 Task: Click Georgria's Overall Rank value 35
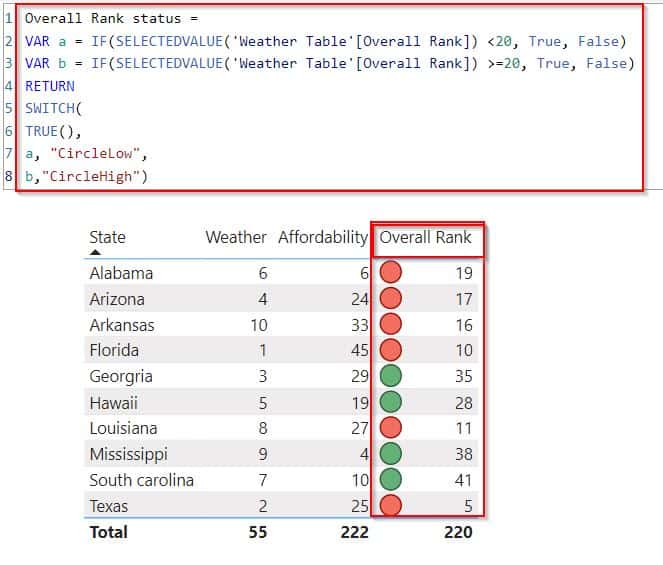(464, 376)
